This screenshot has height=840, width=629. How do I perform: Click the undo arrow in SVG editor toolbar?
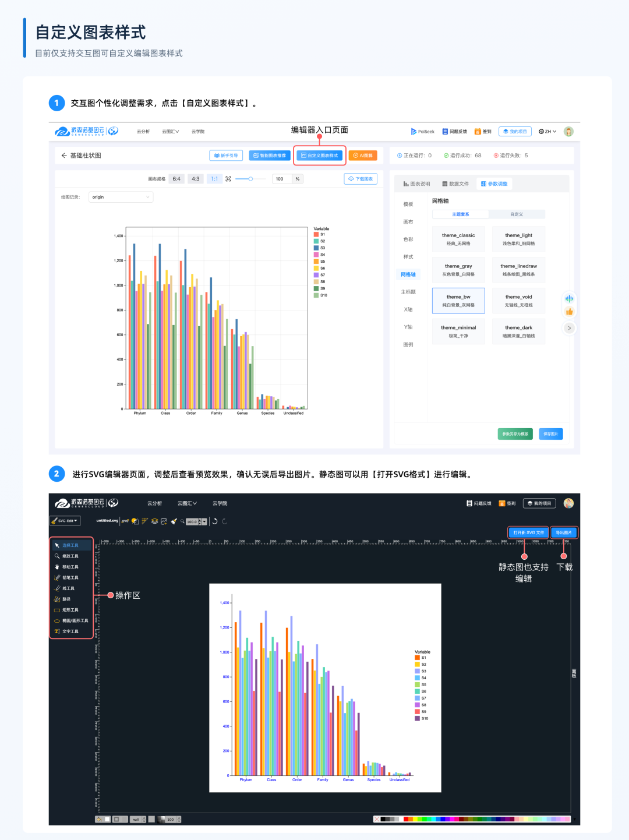[x=215, y=521]
